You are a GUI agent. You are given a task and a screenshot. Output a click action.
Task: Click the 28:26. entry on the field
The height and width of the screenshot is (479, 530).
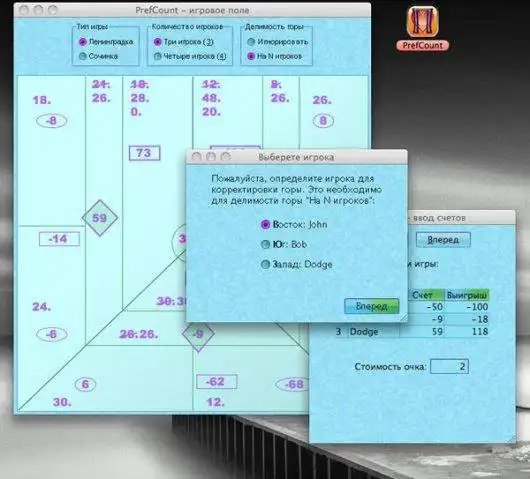coord(139,334)
